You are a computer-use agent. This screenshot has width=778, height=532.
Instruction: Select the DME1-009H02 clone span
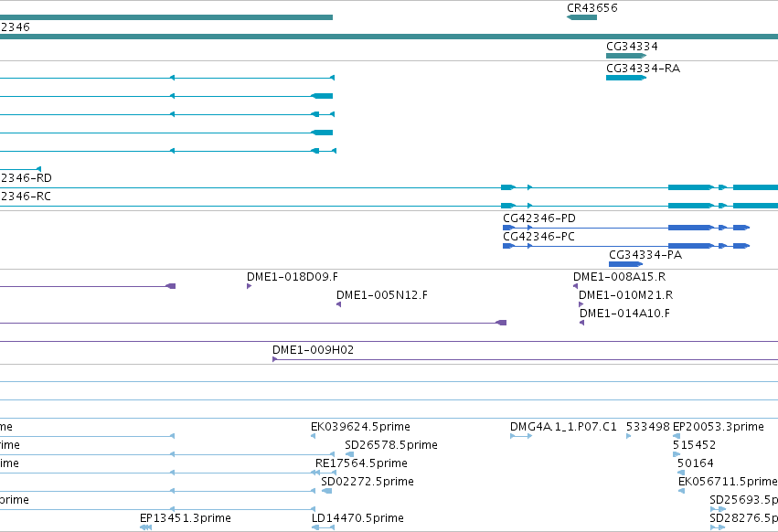pyautogui.click(x=525, y=359)
